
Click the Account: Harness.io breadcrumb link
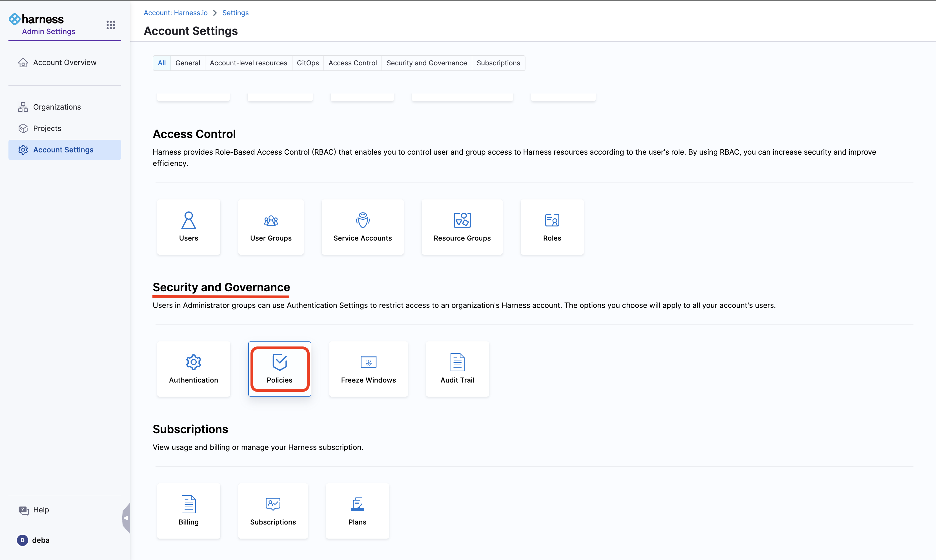[176, 13]
